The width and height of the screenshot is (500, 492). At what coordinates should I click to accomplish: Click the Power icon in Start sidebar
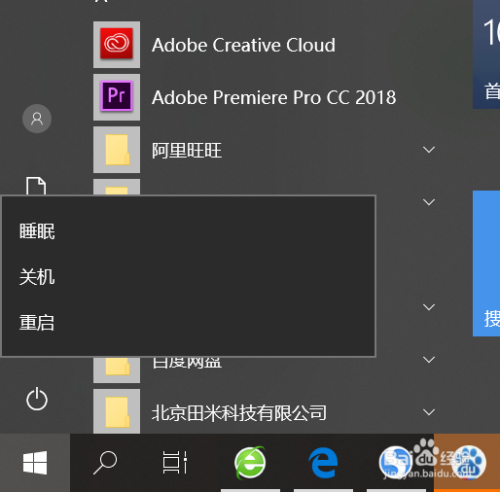pos(37,399)
